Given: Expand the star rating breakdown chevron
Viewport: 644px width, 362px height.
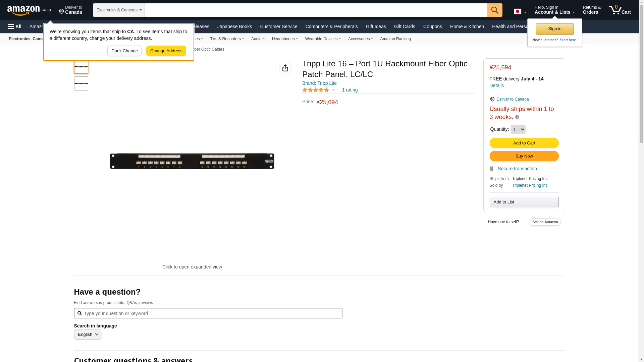Looking at the screenshot, I should (333, 90).
